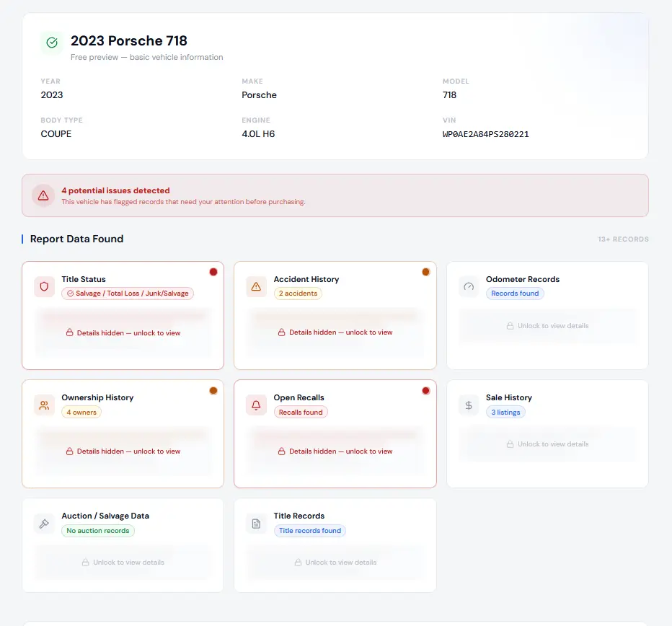Click the engine value '4.0L H6'
Viewport: 672px width, 626px height.
tap(258, 133)
